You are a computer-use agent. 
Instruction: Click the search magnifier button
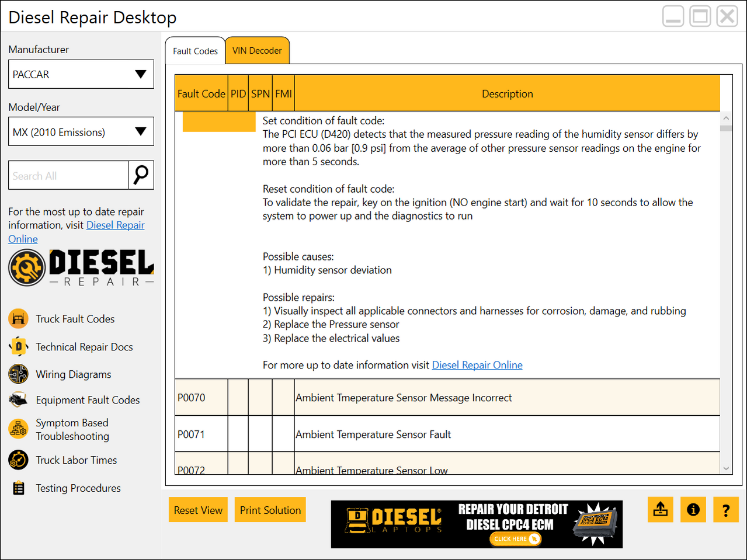[x=141, y=175]
